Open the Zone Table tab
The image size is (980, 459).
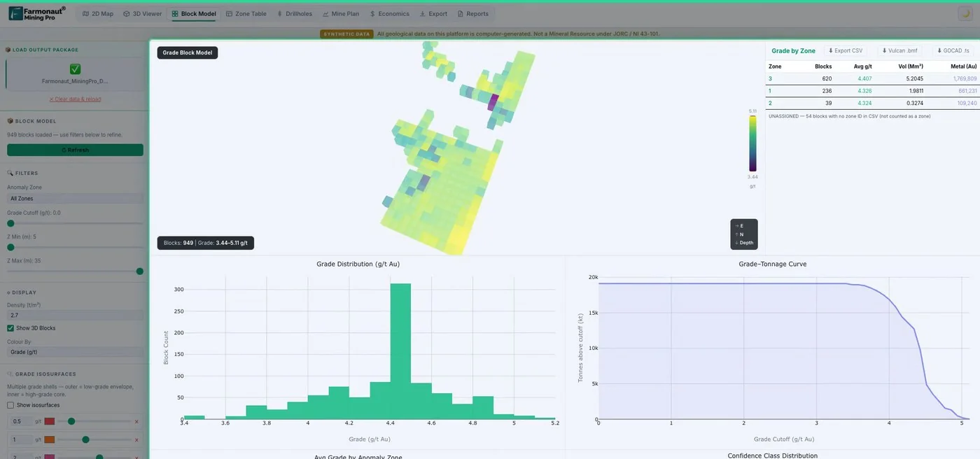point(246,13)
